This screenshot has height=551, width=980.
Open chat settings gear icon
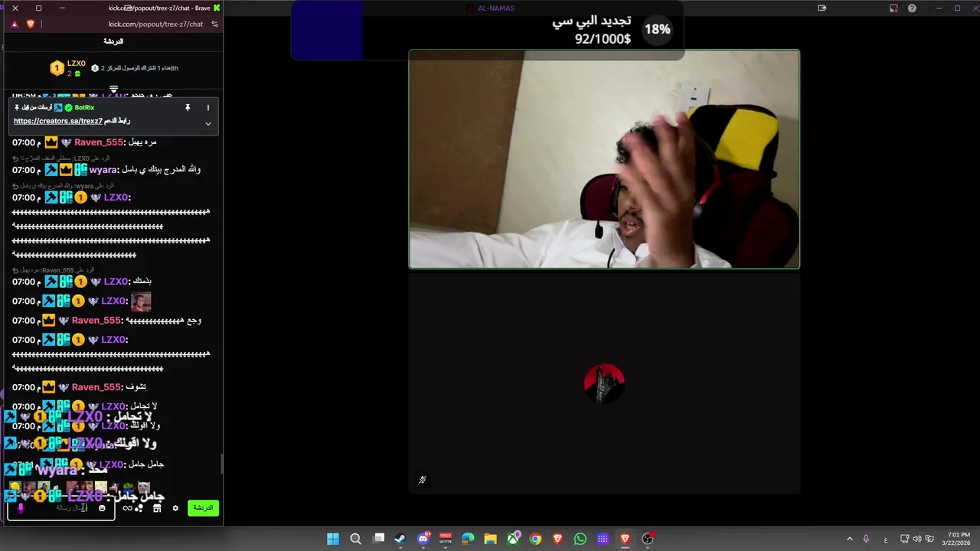[x=175, y=508]
